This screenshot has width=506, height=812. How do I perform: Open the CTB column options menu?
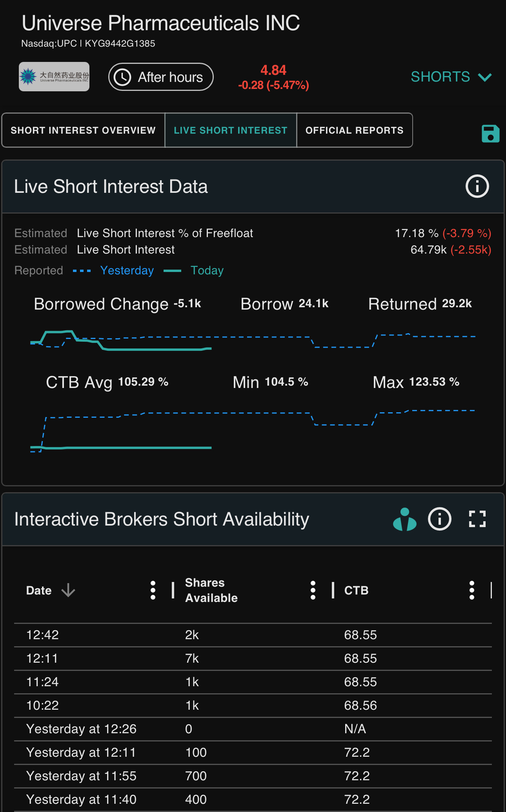pyautogui.click(x=472, y=590)
